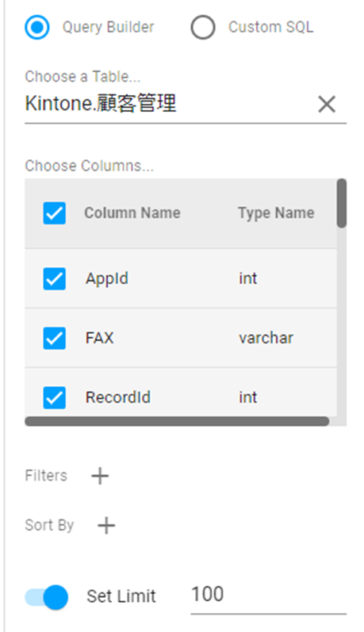Click the RecordId row label

(118, 397)
